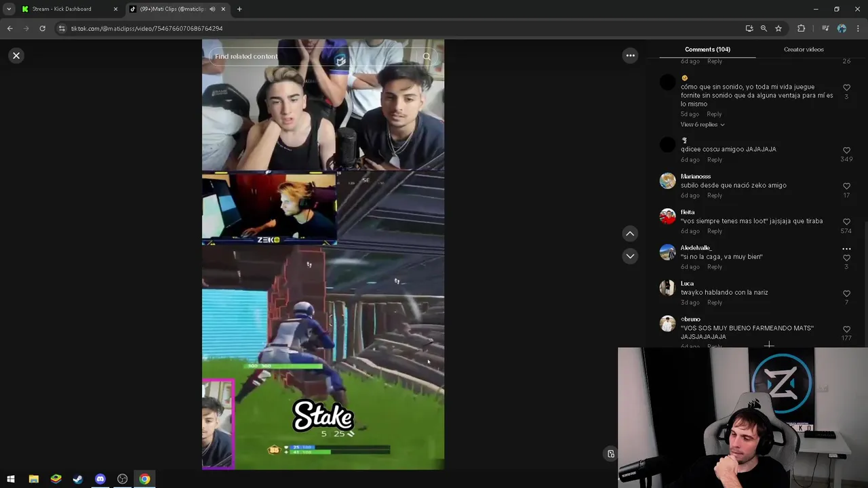Open Marianosss's profile avatar
The height and width of the screenshot is (488, 868).
[x=668, y=181]
